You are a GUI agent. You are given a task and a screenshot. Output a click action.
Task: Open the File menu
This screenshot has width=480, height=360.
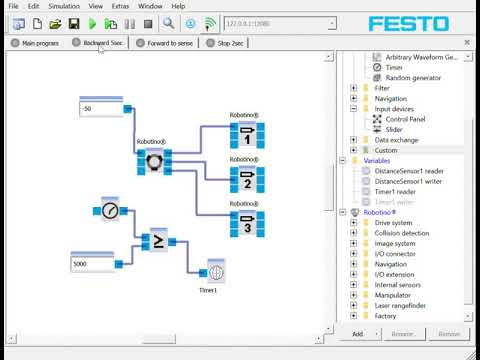click(x=13, y=6)
